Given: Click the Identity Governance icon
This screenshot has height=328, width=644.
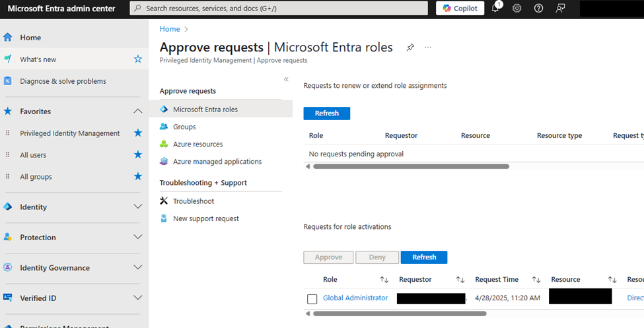Looking at the screenshot, I should pos(8,268).
